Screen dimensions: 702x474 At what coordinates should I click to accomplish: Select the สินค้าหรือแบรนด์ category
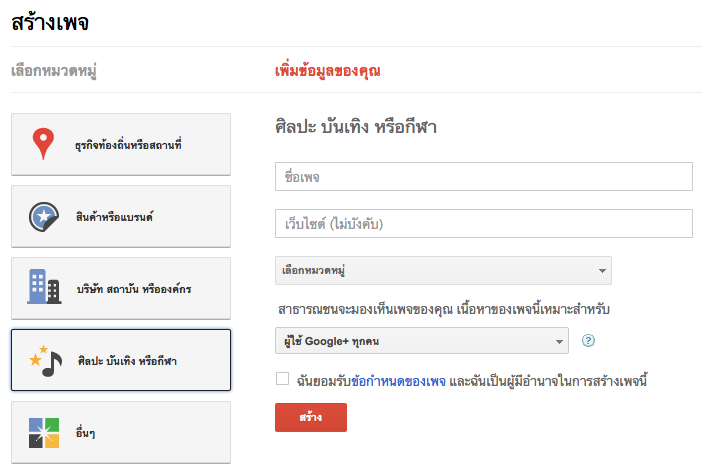[x=121, y=217]
